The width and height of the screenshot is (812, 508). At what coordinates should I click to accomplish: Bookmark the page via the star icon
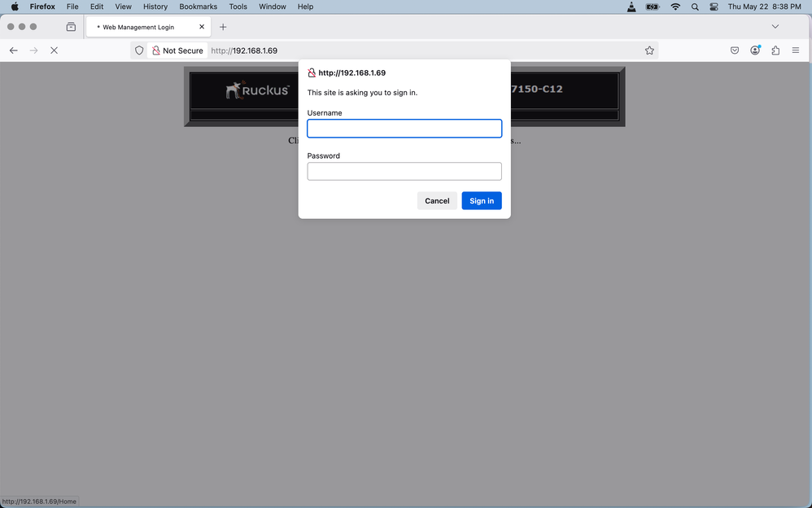click(649, 50)
